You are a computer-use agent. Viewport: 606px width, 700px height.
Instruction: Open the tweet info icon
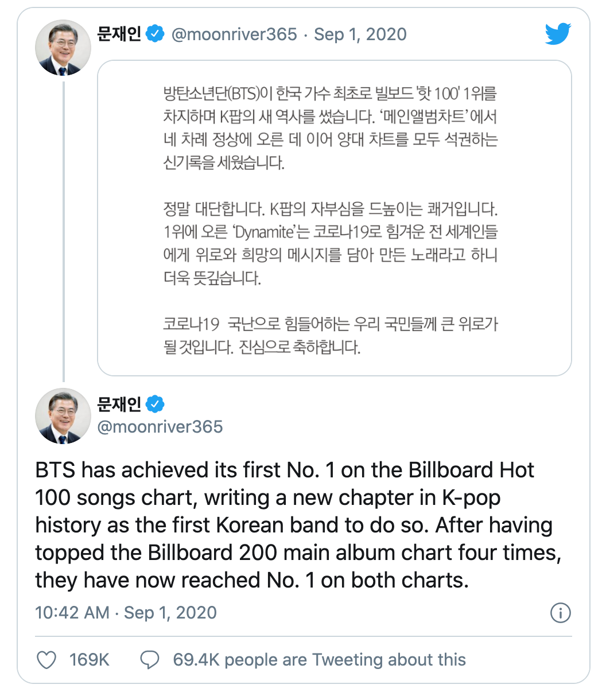[560, 613]
